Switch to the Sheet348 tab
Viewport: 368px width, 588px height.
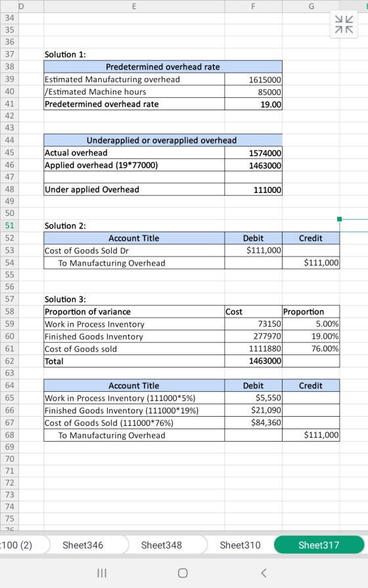point(162,545)
